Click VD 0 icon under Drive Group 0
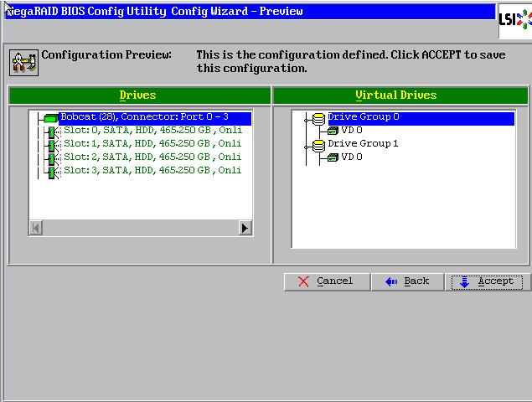Viewport: 532px width, 402px height. (333, 131)
